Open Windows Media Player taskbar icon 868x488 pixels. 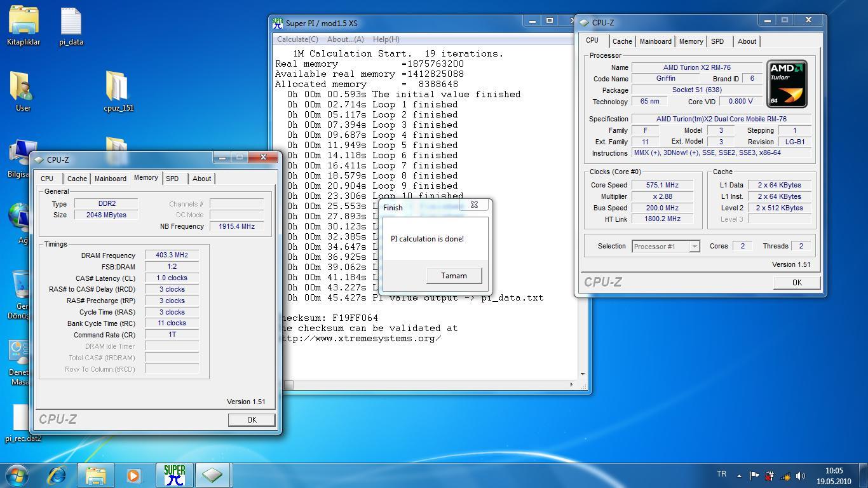click(x=133, y=475)
